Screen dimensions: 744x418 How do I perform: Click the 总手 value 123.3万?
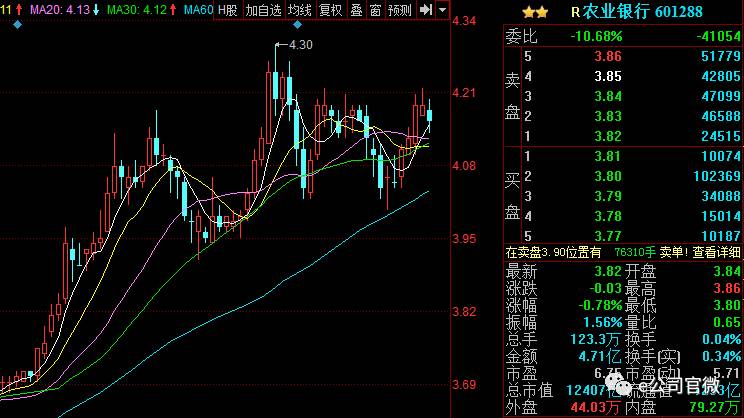click(596, 339)
